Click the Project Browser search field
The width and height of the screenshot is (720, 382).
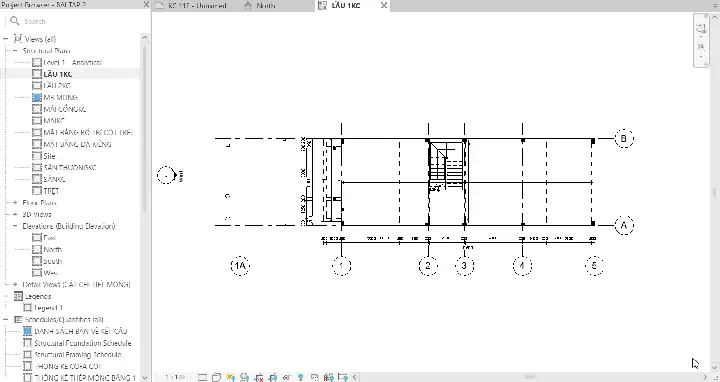[x=78, y=21]
